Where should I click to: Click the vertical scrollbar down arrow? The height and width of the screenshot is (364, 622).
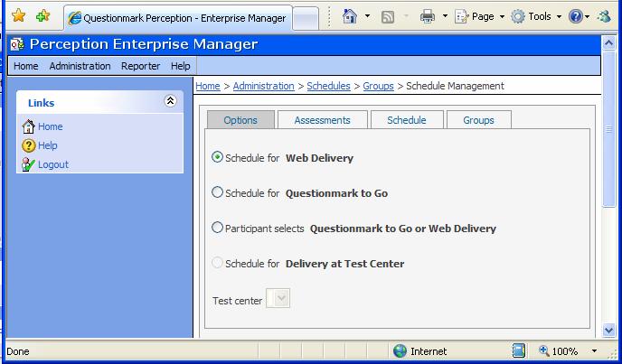pos(608,331)
